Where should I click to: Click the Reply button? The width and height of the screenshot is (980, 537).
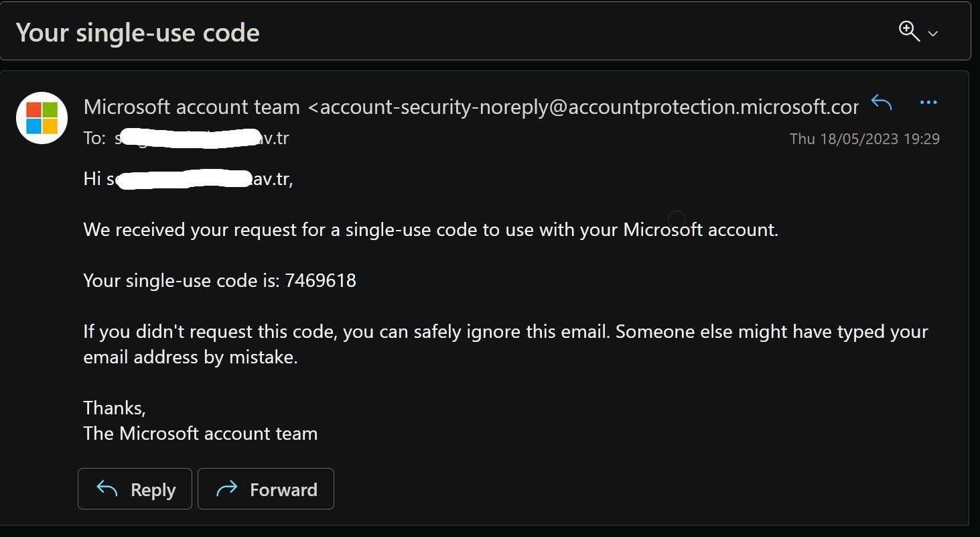pyautogui.click(x=135, y=489)
